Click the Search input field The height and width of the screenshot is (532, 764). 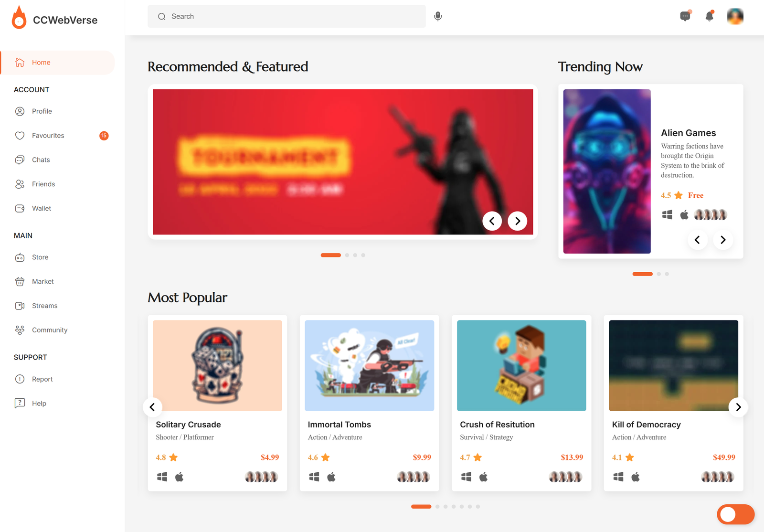click(286, 16)
